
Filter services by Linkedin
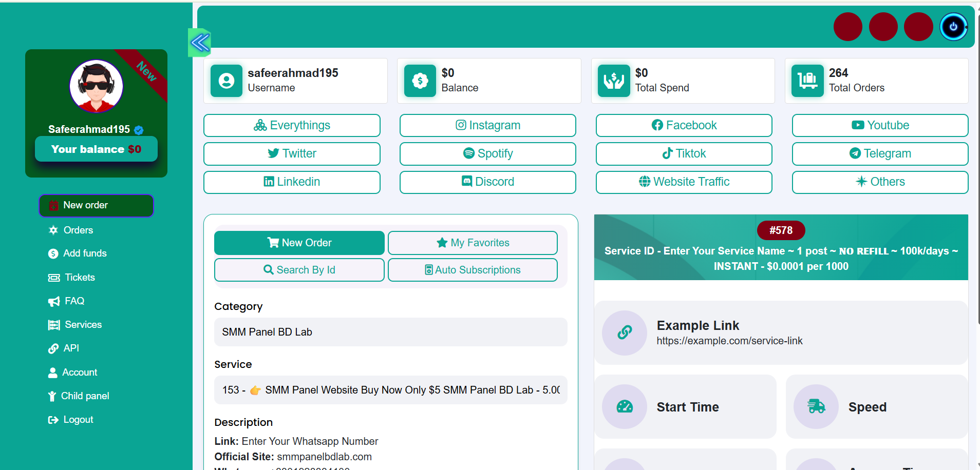point(292,182)
